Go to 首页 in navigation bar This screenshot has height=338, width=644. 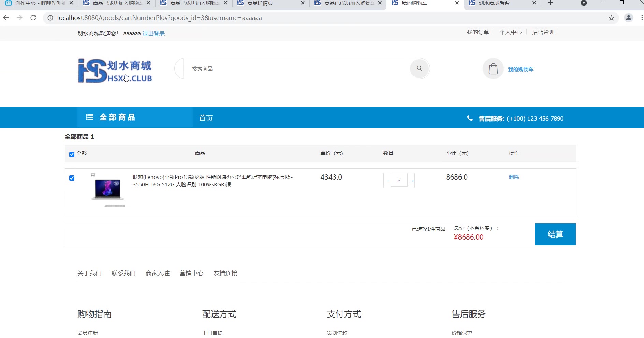(x=206, y=118)
